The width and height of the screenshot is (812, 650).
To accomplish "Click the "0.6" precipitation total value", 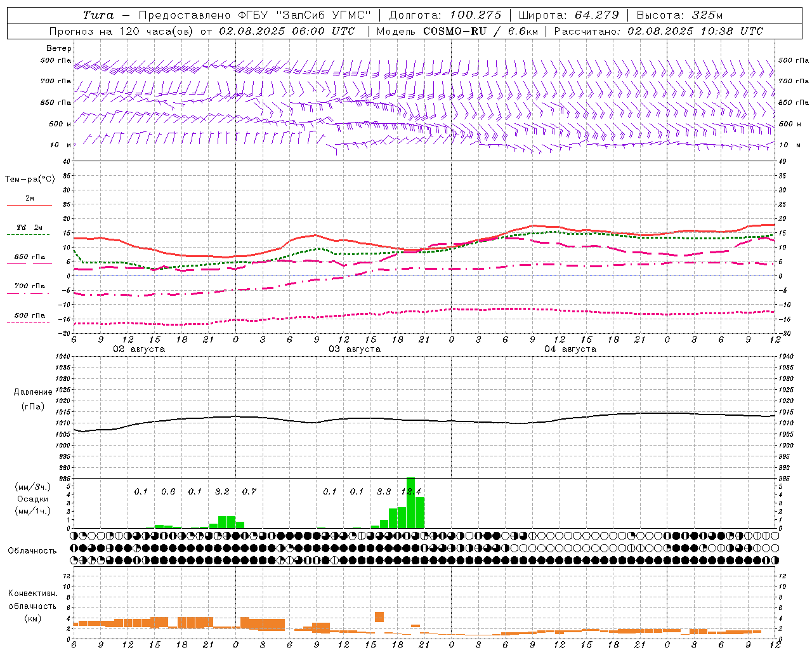I will [x=168, y=492].
